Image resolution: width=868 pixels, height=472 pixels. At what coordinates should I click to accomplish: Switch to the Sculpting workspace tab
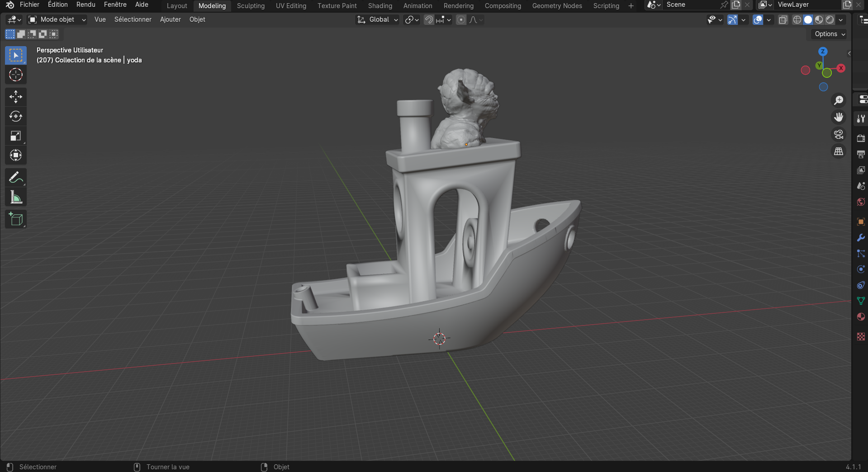[x=251, y=6]
